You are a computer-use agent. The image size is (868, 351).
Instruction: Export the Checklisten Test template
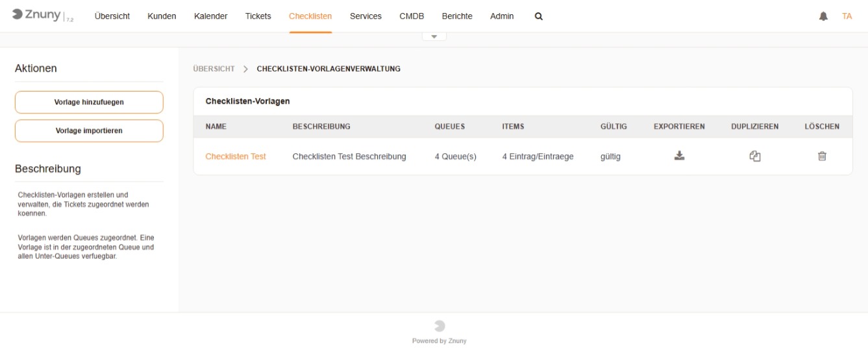[x=679, y=156]
